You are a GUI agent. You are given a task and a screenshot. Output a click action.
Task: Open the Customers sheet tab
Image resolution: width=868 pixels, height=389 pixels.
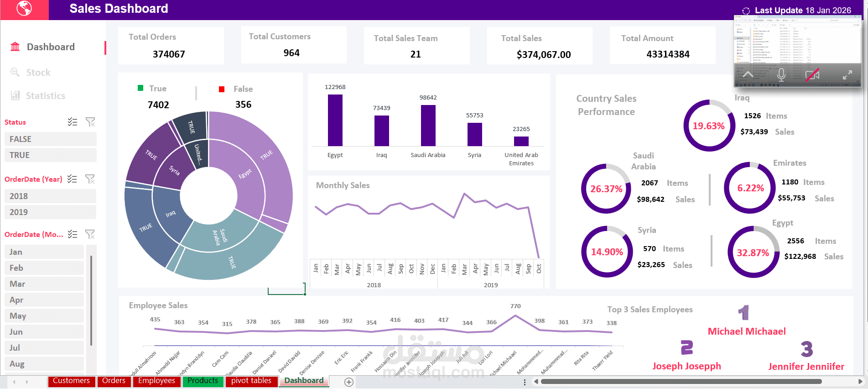coord(71,381)
